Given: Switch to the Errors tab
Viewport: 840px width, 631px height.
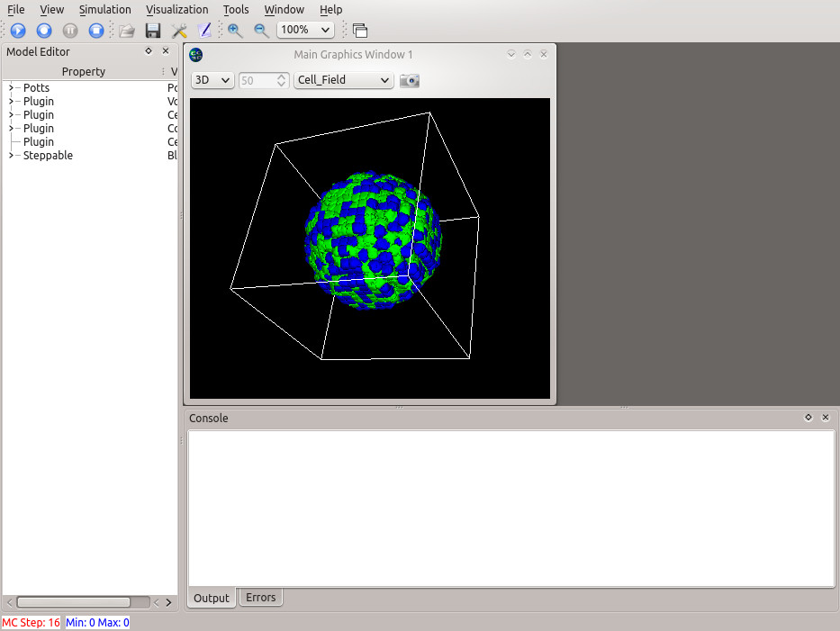Looking at the screenshot, I should 260,597.
